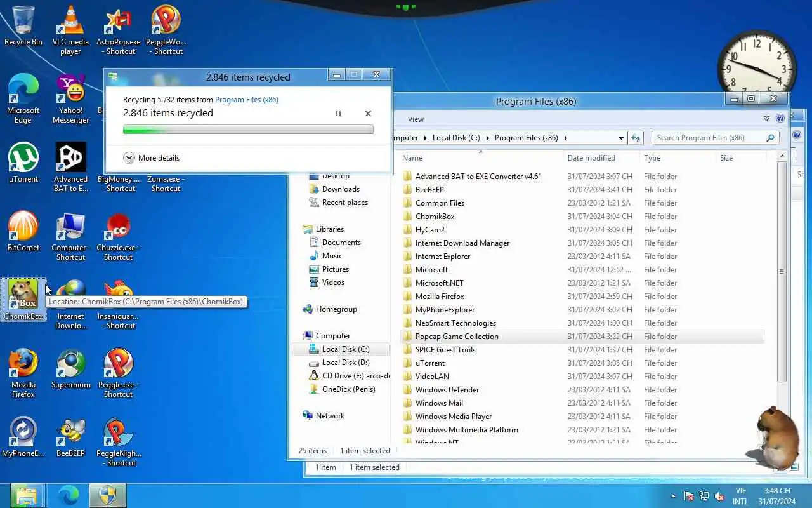812x508 pixels.
Task: Open Microsoft Edge desktop icon
Action: (23, 99)
